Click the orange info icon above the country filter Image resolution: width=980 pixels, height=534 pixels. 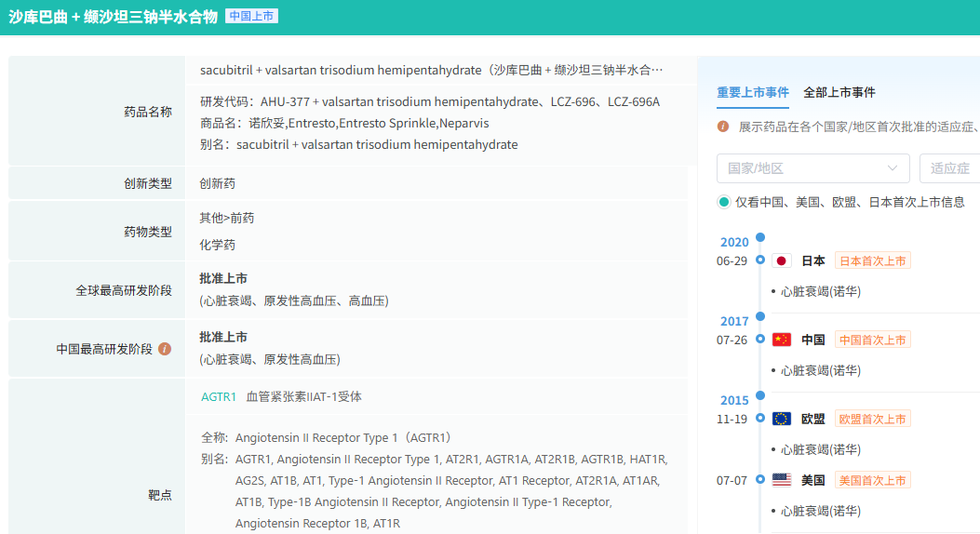723,126
